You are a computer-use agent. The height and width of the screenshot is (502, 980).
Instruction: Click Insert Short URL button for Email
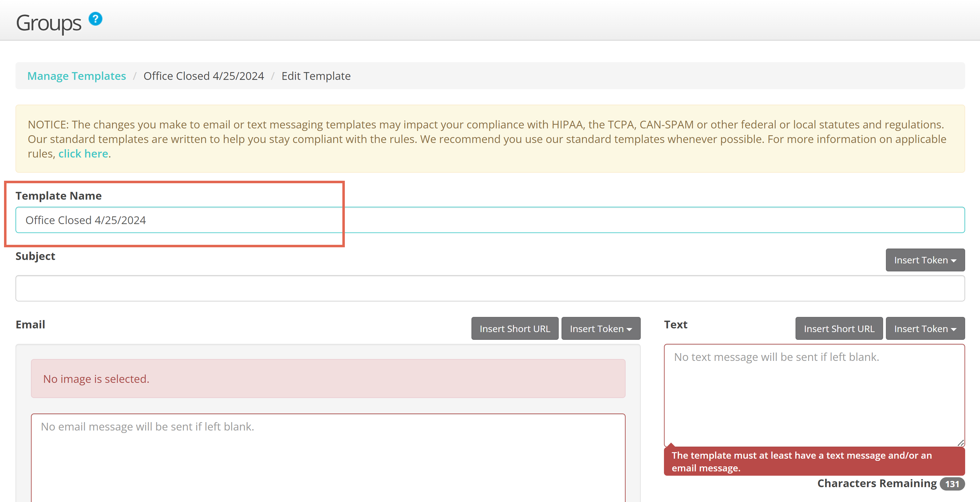pos(515,329)
